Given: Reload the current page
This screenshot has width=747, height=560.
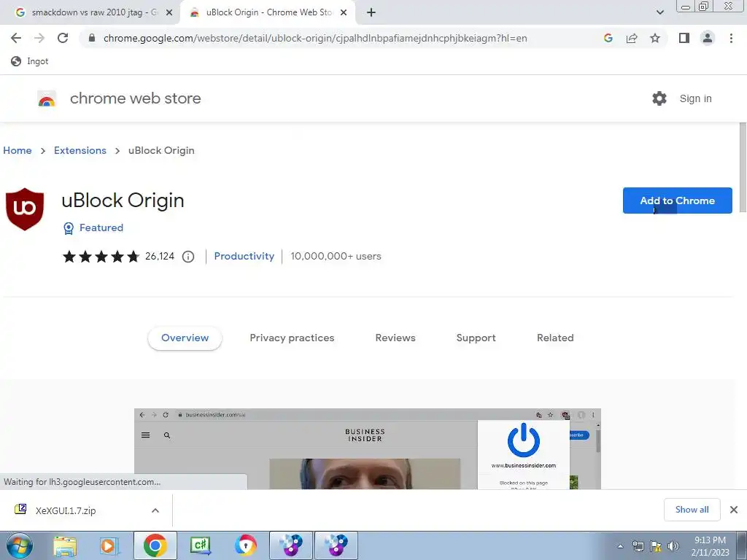Looking at the screenshot, I should tap(63, 38).
